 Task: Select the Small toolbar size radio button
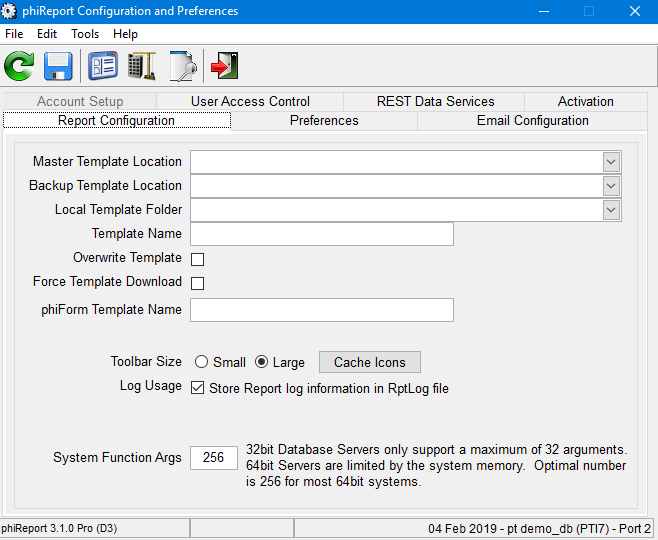coord(201,362)
